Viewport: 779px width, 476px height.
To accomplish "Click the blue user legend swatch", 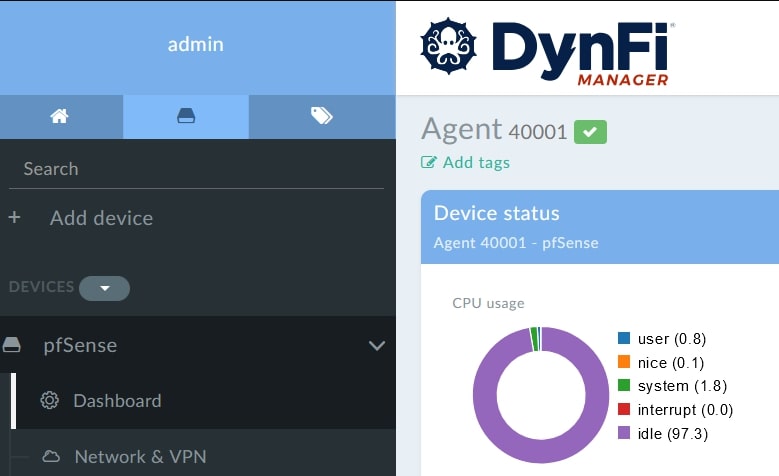I will click(x=624, y=338).
